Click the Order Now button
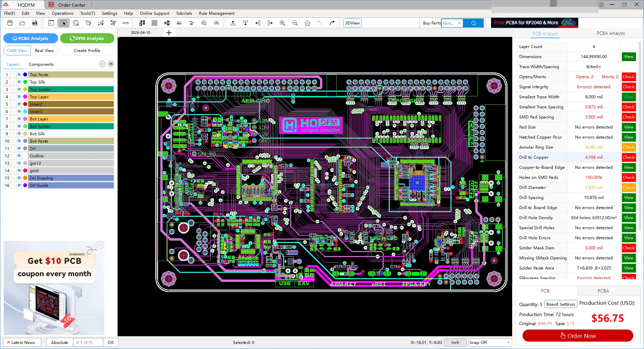 click(578, 336)
